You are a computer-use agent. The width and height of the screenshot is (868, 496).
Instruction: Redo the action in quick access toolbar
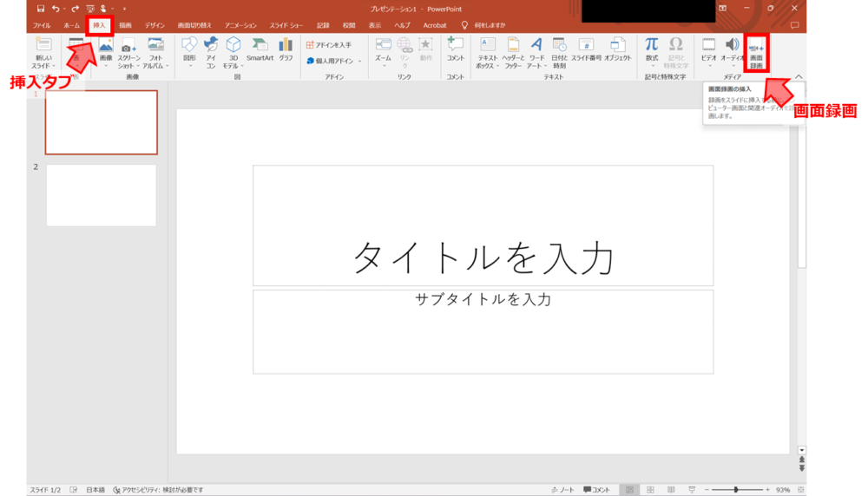pyautogui.click(x=76, y=9)
